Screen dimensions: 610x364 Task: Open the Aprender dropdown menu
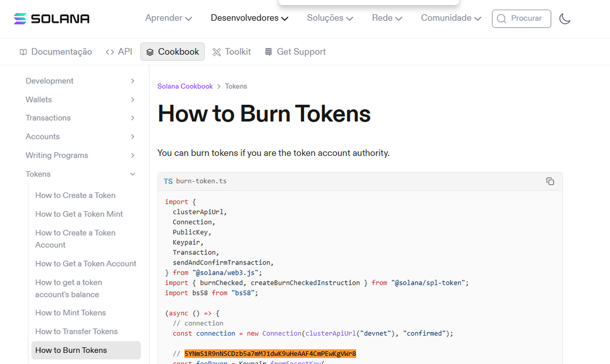click(168, 18)
